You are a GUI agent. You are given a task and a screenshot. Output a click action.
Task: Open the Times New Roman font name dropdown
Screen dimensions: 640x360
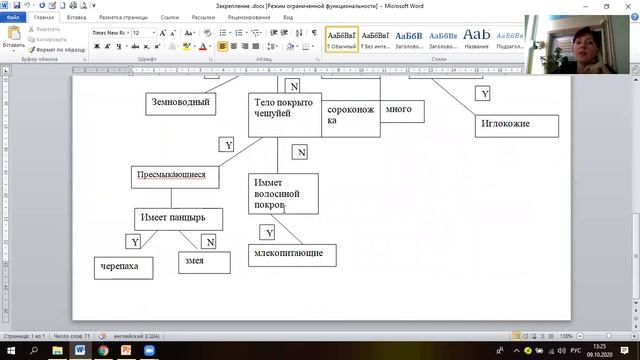click(128, 33)
